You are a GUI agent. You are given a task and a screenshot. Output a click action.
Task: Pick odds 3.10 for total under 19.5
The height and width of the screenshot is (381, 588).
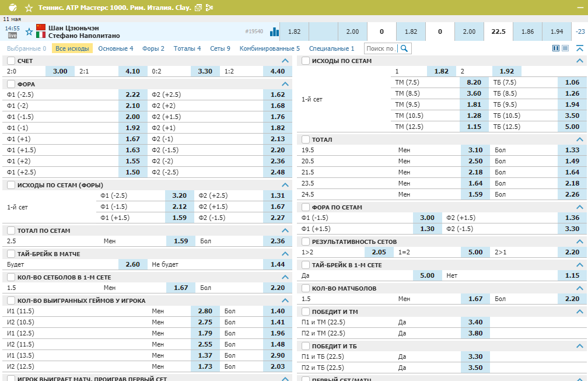475,150
